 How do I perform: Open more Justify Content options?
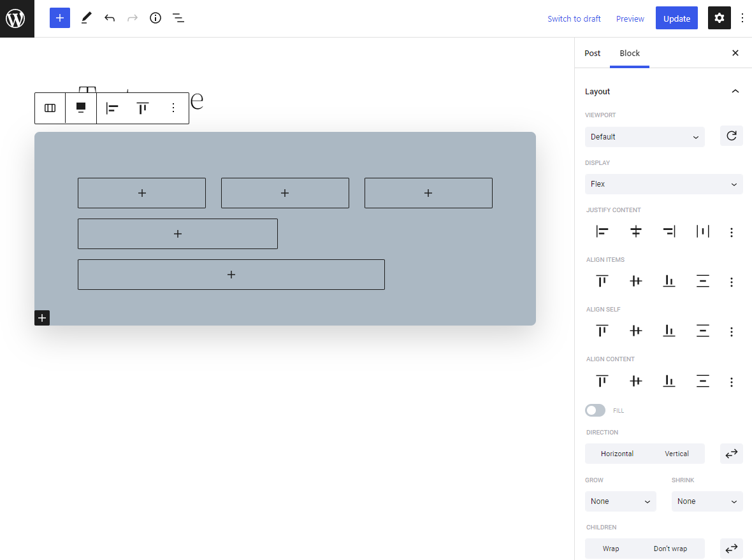[x=732, y=233]
